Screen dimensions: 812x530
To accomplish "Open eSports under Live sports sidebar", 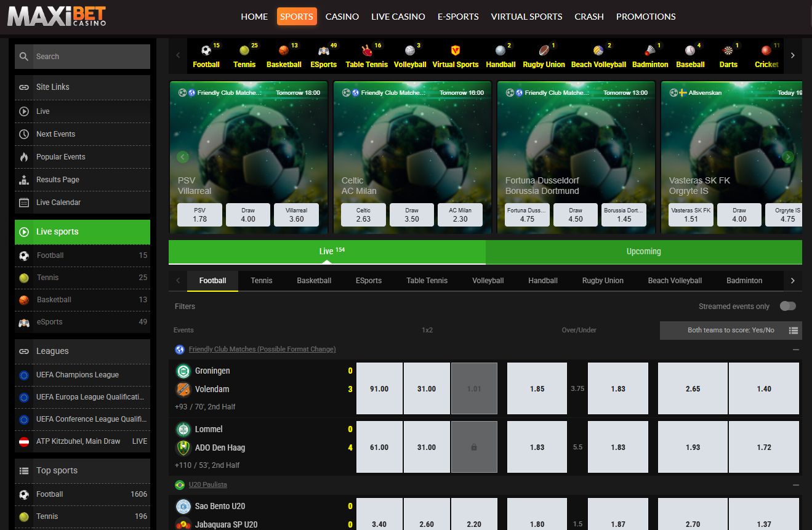I will [x=82, y=322].
